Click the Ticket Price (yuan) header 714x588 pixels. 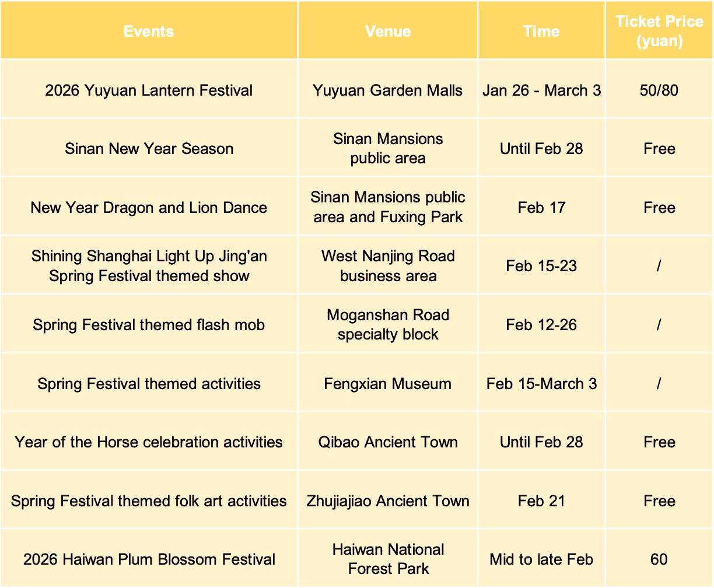click(659, 31)
